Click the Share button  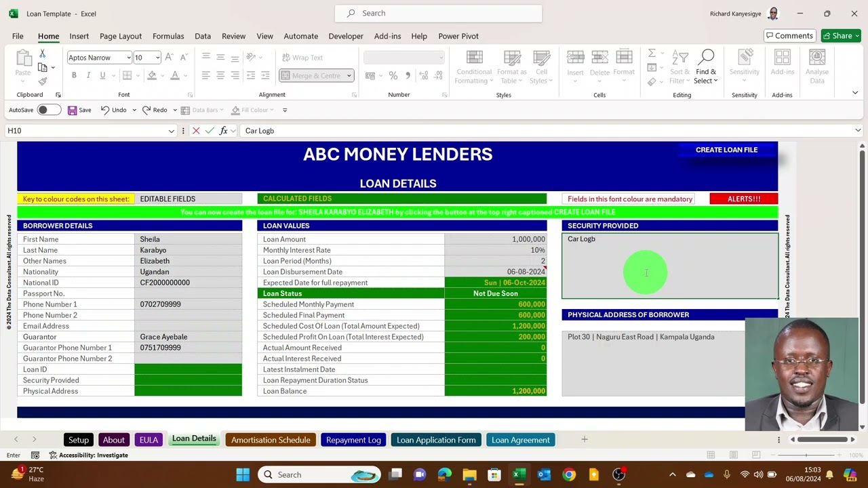pos(841,36)
